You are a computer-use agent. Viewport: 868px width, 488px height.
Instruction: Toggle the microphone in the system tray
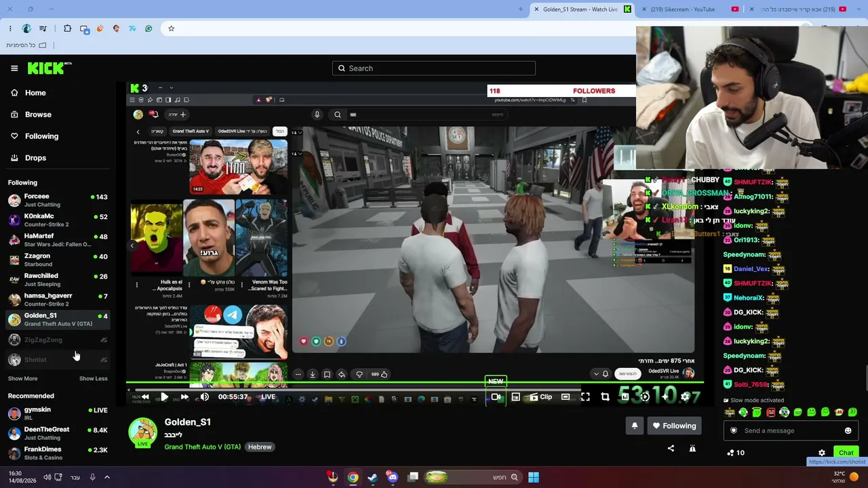(92, 477)
